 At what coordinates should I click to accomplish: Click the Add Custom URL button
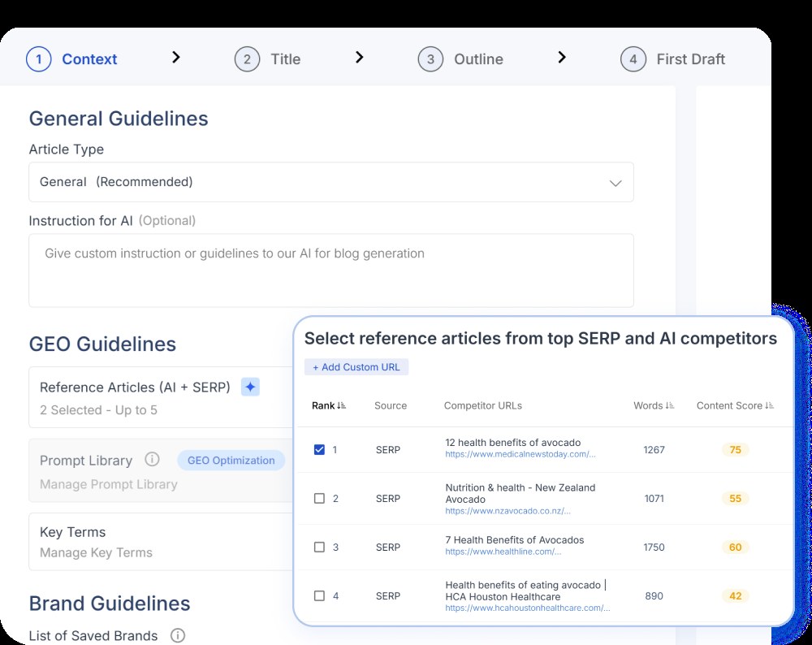[356, 367]
